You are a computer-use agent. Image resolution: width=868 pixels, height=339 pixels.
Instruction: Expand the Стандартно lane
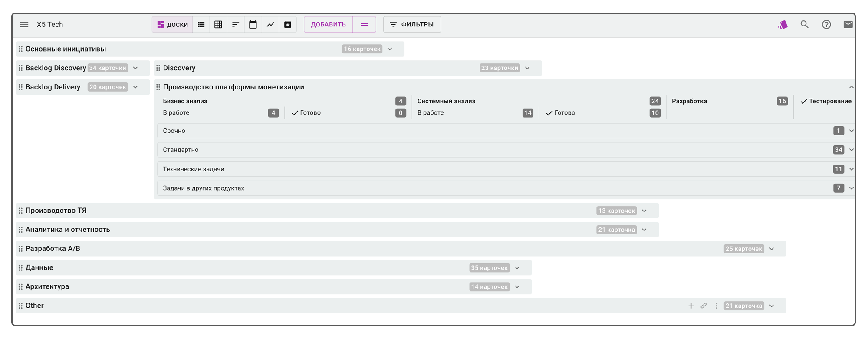click(x=851, y=150)
